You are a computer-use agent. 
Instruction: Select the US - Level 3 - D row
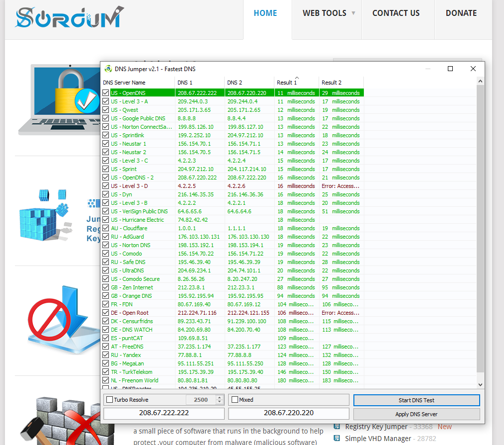pyautogui.click(x=233, y=186)
